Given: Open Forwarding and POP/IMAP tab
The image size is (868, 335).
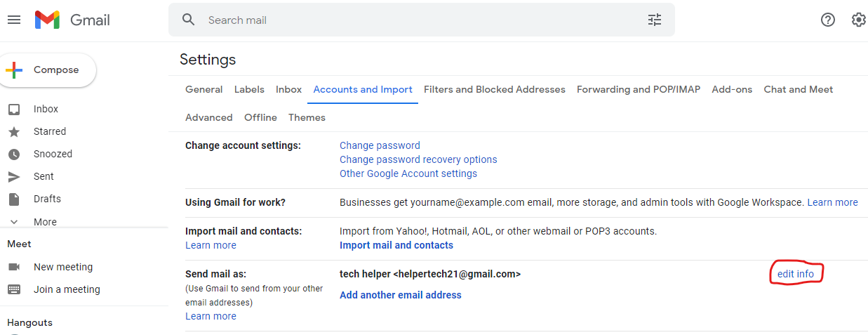Looking at the screenshot, I should [639, 89].
